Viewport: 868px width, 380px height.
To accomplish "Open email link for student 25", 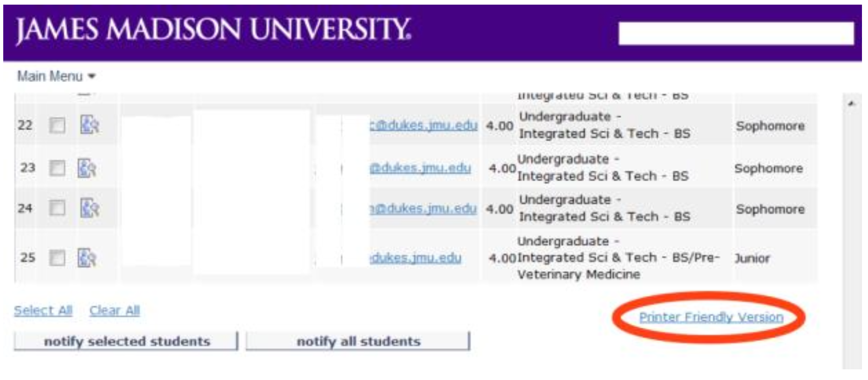I will tap(416, 258).
